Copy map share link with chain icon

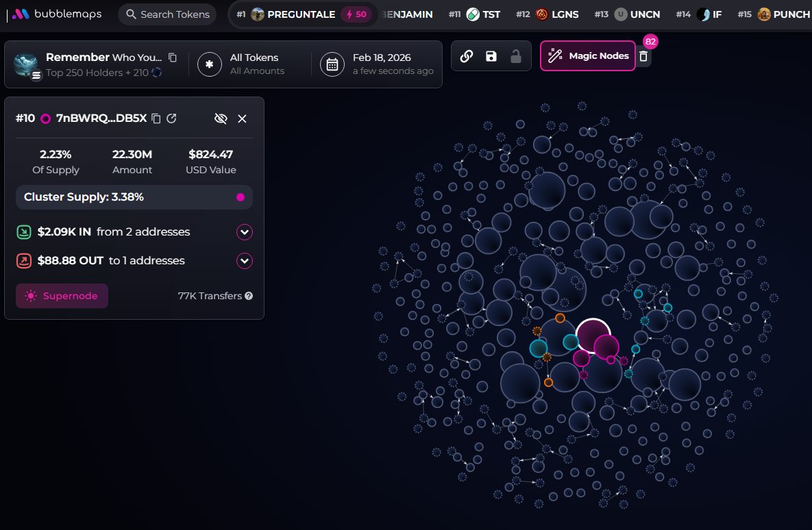[x=466, y=56]
